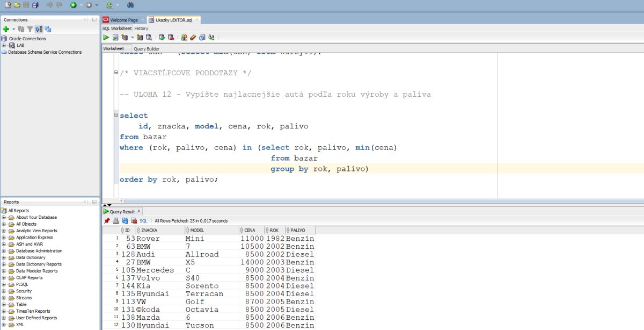Screen dimensions: 644x330
Task: Click Refresh connections icon
Action: (x=21, y=29)
